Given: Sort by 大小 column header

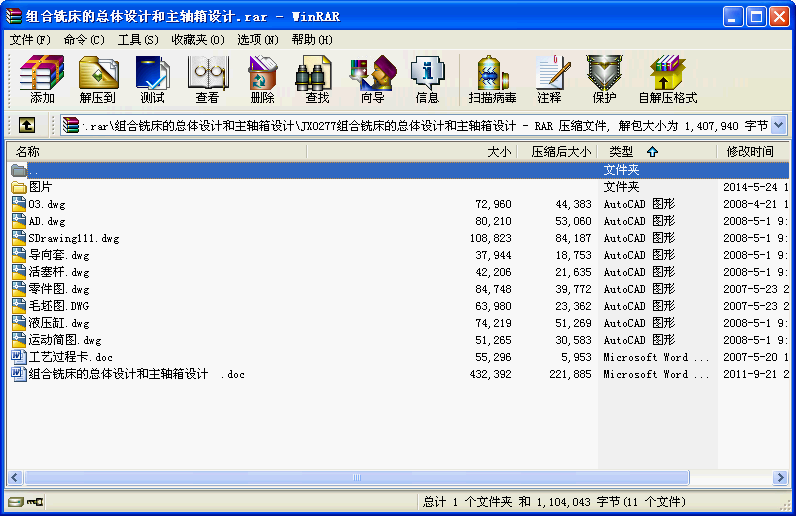Looking at the screenshot, I should (x=412, y=151).
